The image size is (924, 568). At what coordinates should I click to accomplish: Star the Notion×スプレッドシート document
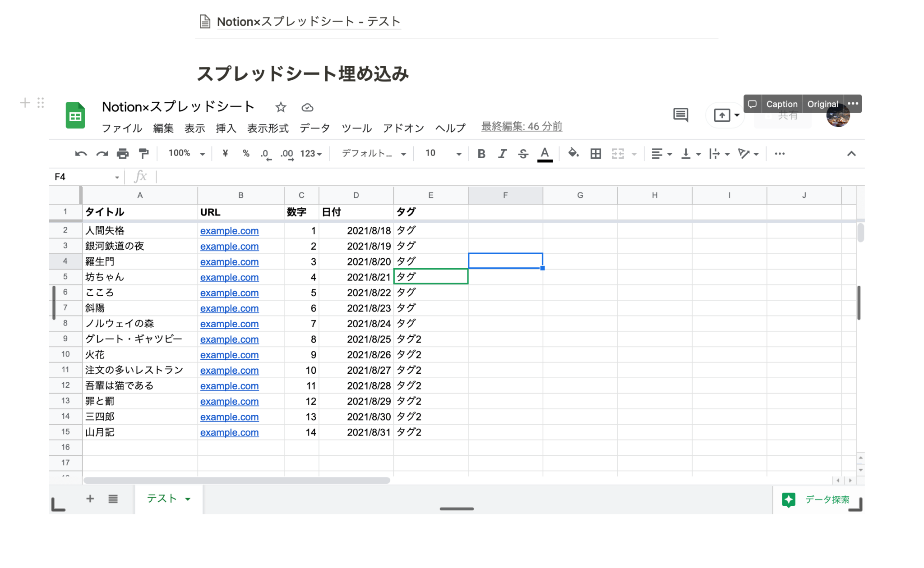click(x=281, y=107)
